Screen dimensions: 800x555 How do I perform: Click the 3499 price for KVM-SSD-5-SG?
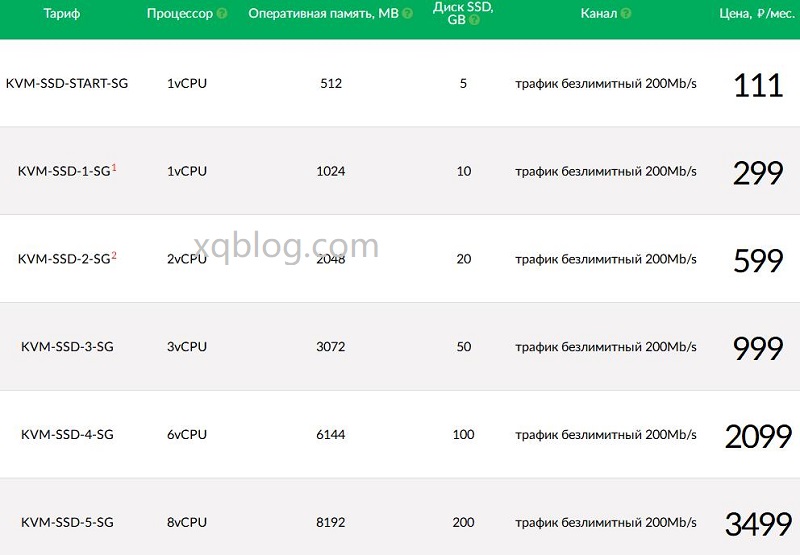(x=758, y=524)
